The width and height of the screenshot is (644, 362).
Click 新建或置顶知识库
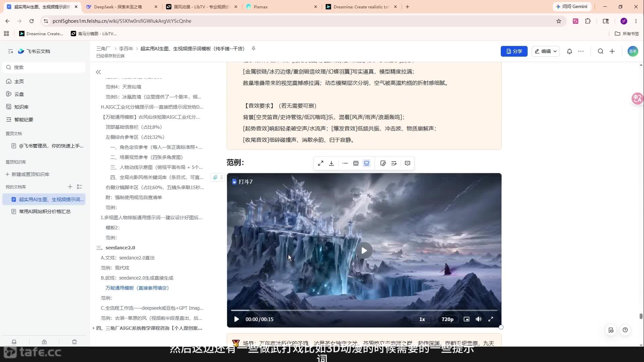(x=28, y=174)
